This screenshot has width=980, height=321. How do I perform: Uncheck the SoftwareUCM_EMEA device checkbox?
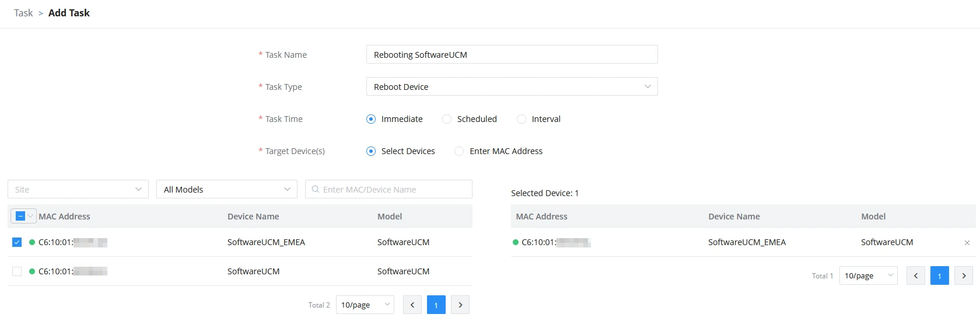(17, 242)
